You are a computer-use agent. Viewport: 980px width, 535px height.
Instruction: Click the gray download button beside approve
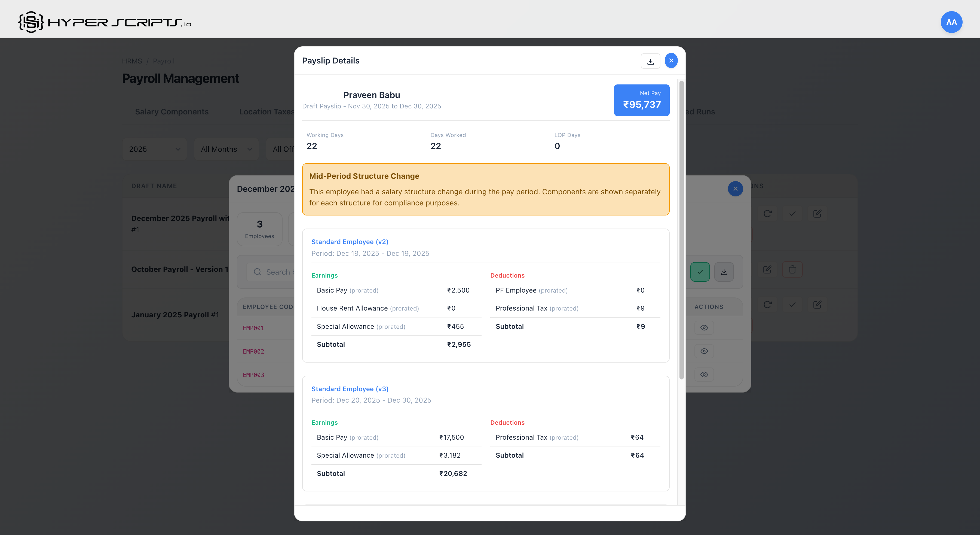[x=724, y=272]
